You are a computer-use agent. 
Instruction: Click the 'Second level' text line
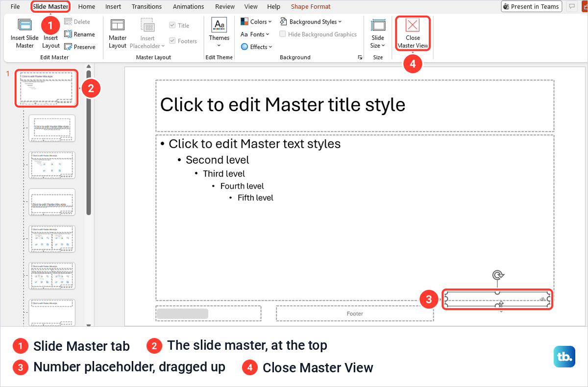(x=218, y=160)
